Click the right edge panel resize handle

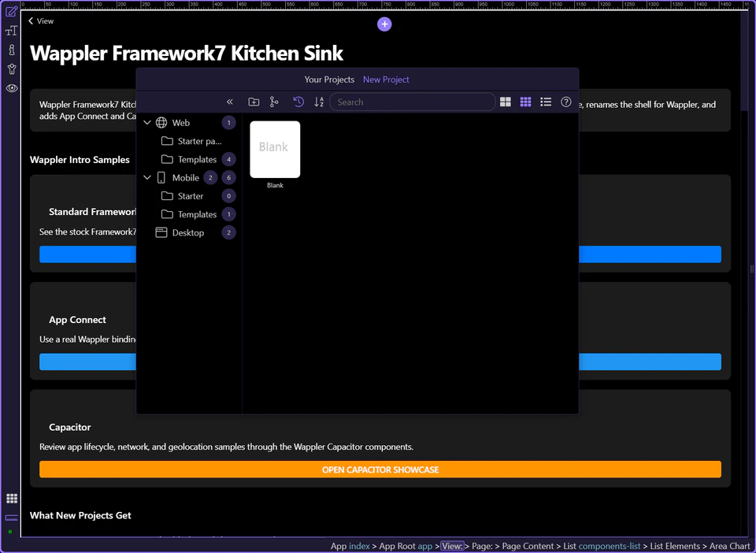751,269
